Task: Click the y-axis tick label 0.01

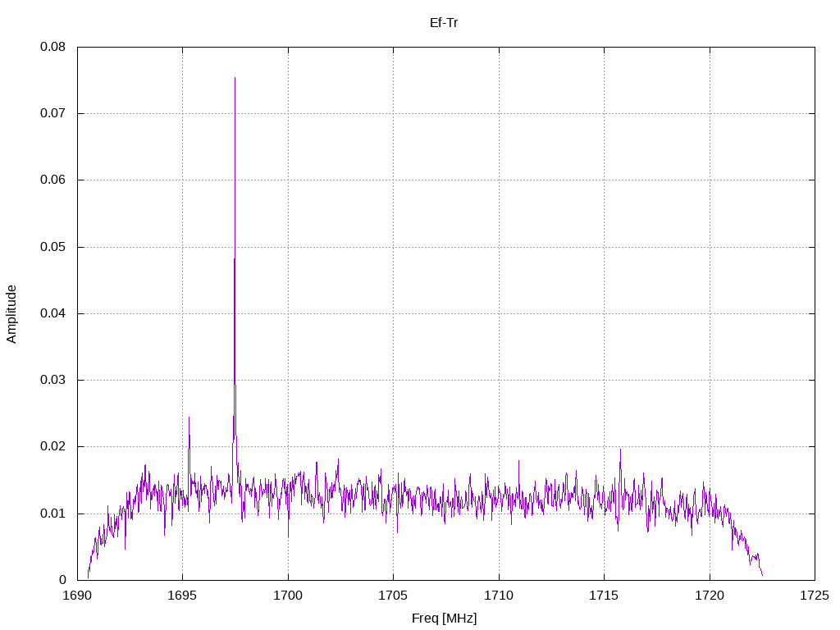Action: click(52, 514)
